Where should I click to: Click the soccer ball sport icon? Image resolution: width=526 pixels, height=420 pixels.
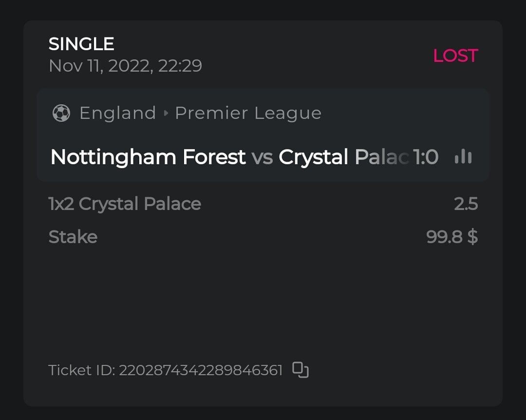61,113
